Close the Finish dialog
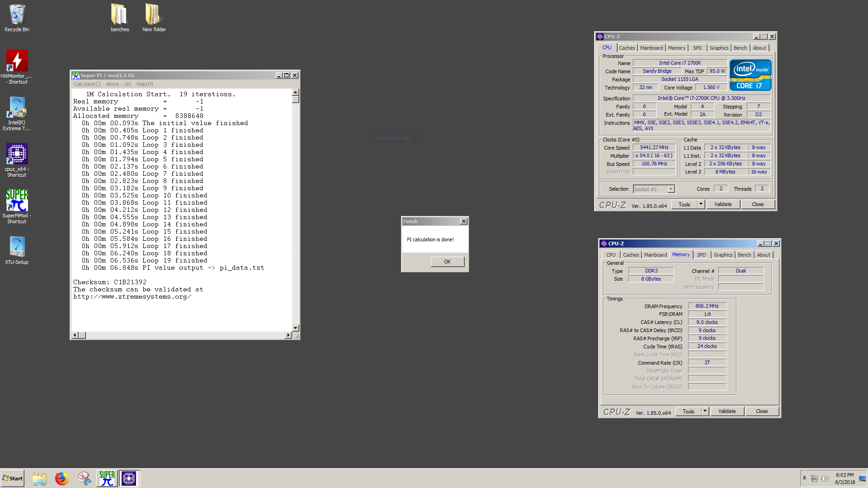This screenshot has width=868, height=488. click(463, 221)
